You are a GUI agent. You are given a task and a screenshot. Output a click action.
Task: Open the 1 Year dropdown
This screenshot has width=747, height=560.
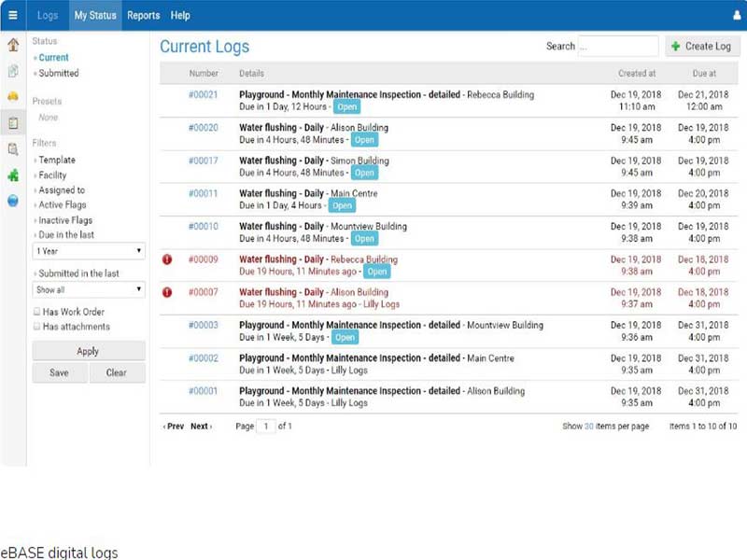point(89,251)
